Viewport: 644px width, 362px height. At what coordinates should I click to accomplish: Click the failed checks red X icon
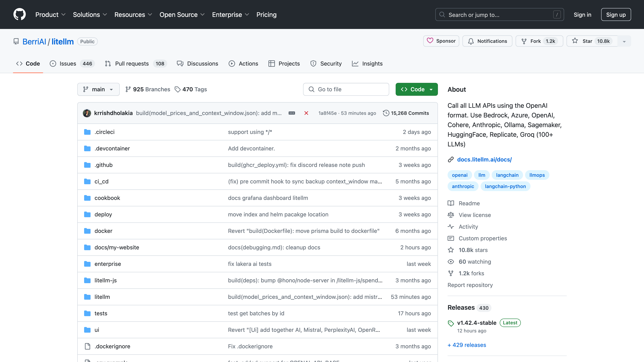(x=306, y=113)
